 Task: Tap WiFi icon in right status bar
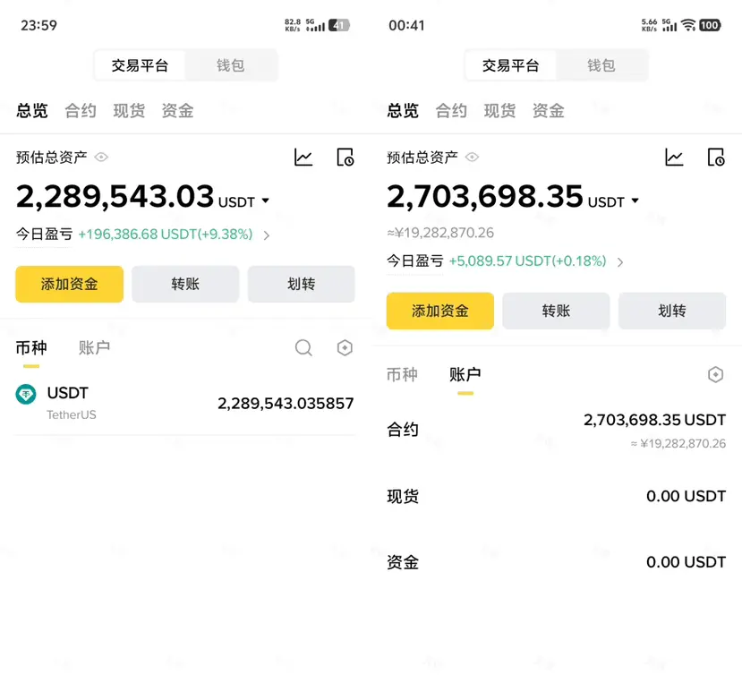tap(688, 25)
